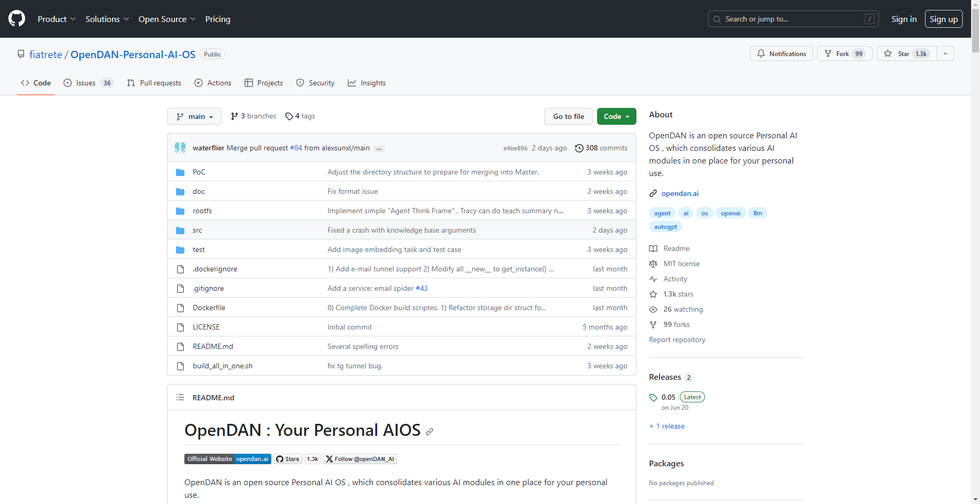This screenshot has height=504, width=980.
Task: Open the 308 commits link
Action: (601, 148)
